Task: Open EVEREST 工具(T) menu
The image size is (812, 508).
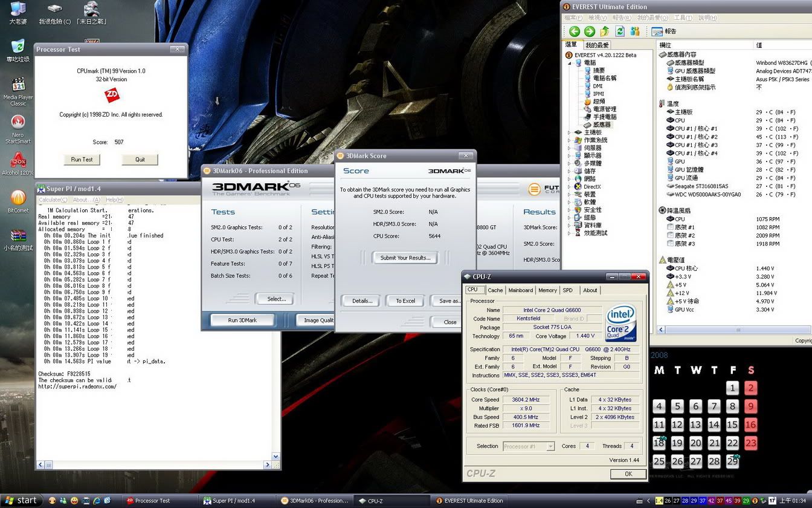Action: point(683,18)
